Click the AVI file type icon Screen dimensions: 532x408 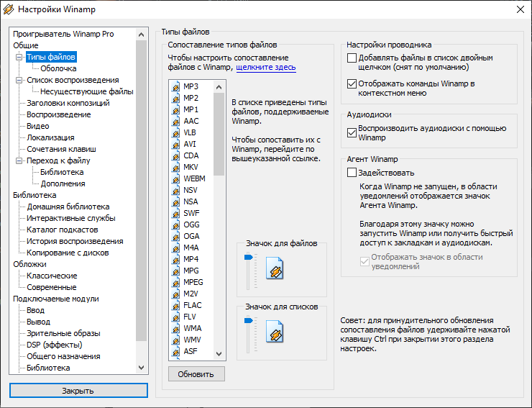pos(175,145)
